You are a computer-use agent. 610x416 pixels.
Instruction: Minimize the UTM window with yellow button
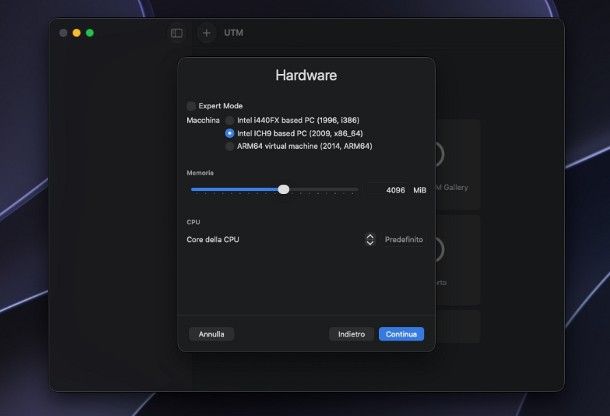click(x=77, y=33)
